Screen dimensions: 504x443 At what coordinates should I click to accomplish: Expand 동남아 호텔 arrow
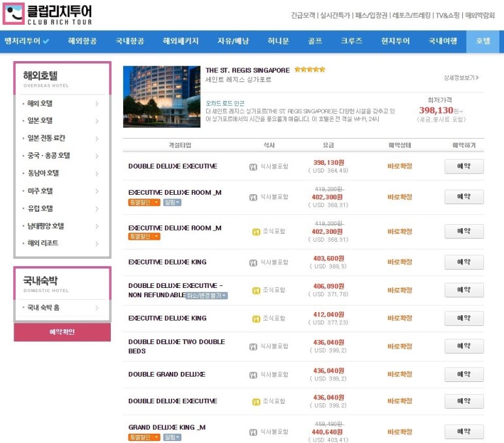(96, 174)
